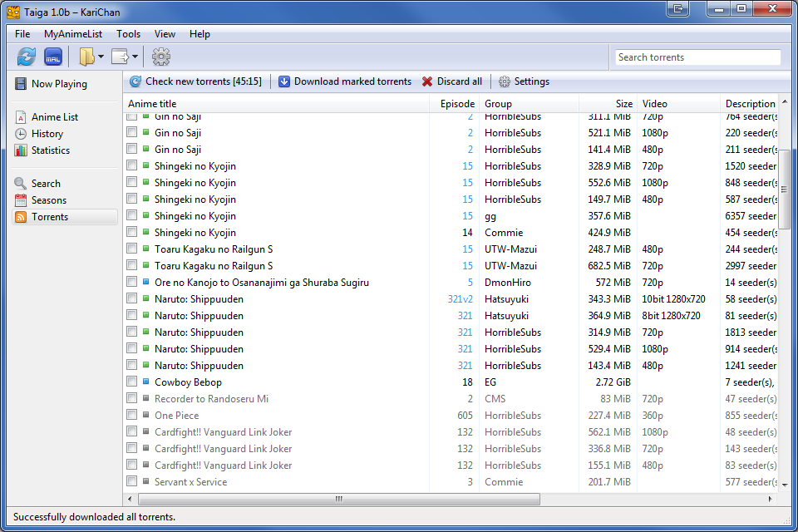798x532 pixels.
Task: Expand the folders icon dropdown arrow
Action: pos(101,57)
